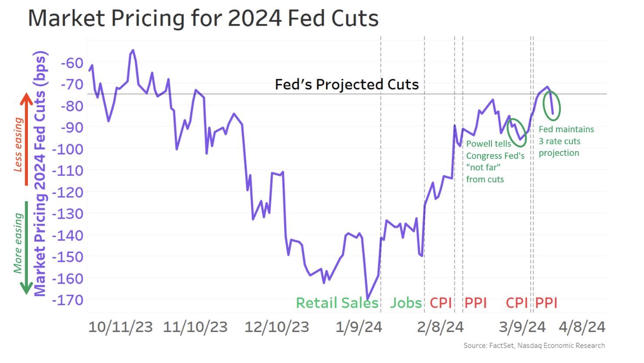Select the -60 tick on the y-axis
Viewport: 644px width, 363px height.
pos(72,63)
